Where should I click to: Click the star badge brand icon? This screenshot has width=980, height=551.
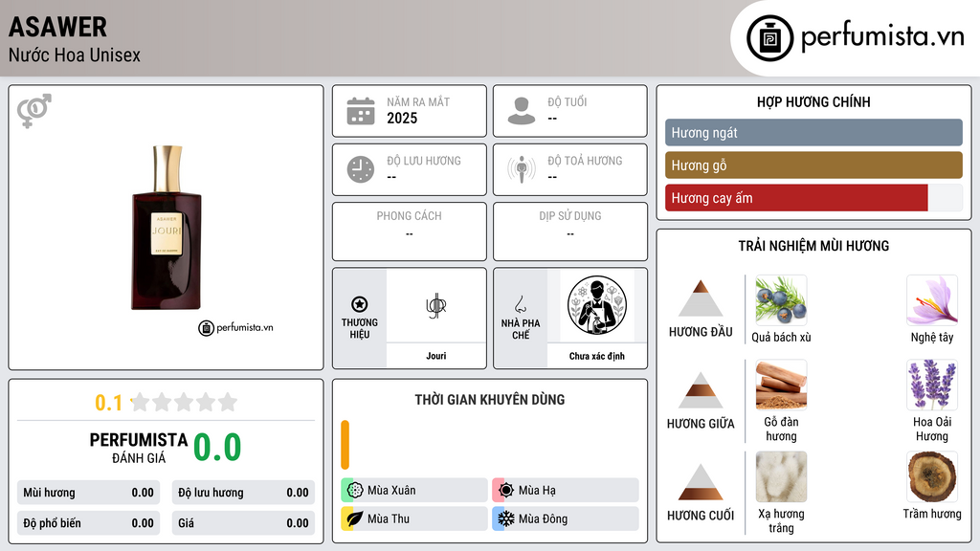point(360,304)
